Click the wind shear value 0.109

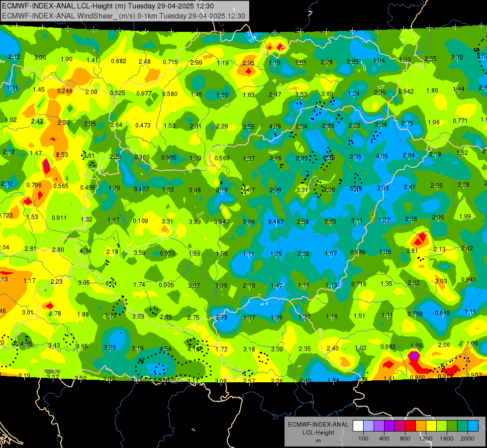tap(140, 221)
